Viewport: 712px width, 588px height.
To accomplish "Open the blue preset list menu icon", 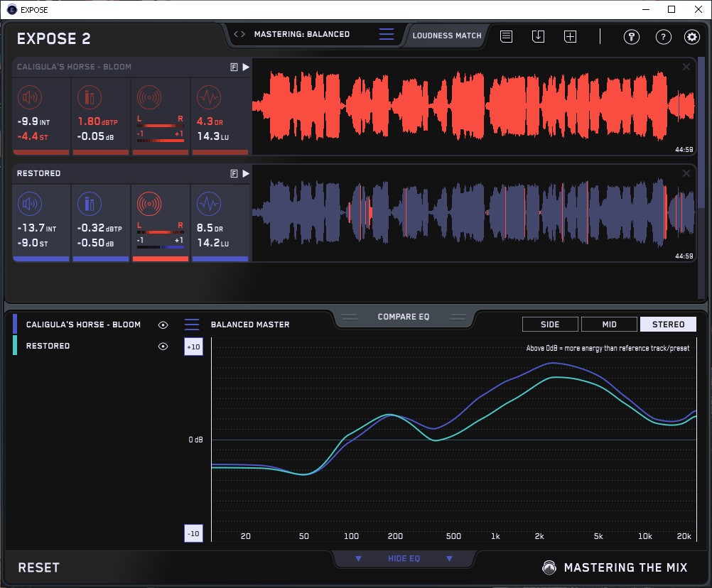I will pyautogui.click(x=387, y=34).
